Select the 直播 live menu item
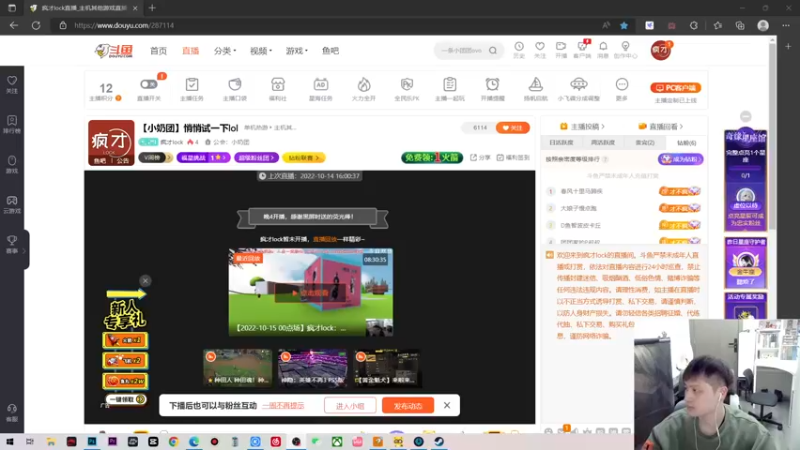800x450 pixels. coord(190,51)
